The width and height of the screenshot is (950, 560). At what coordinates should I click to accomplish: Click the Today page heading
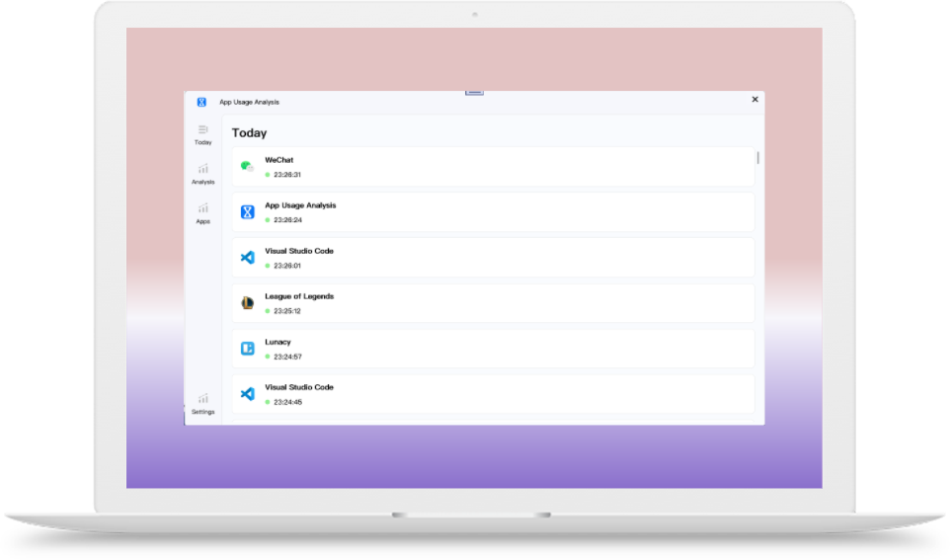point(249,132)
